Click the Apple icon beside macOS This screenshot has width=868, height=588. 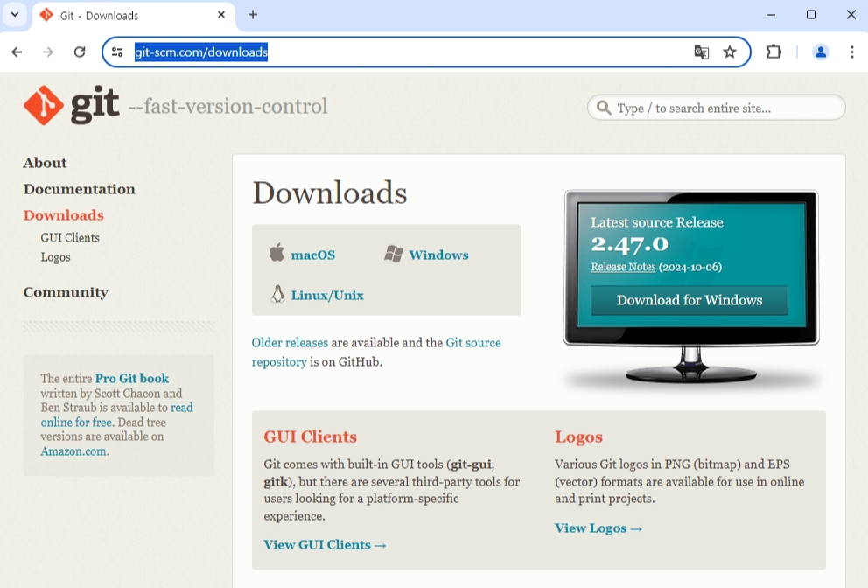[x=276, y=253]
